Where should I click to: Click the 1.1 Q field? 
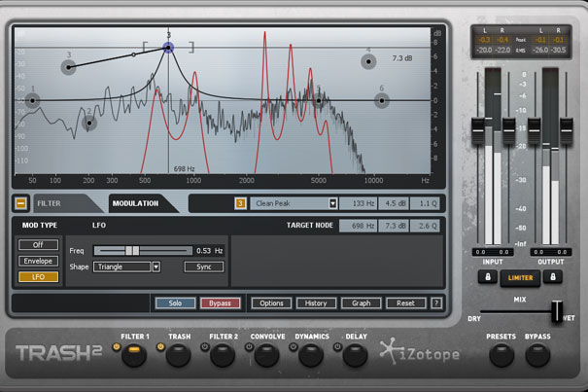tap(425, 203)
